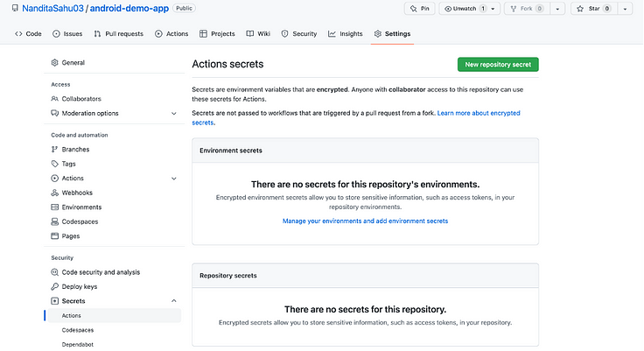Click New repository secret button
The image size is (644, 351).
coord(498,65)
